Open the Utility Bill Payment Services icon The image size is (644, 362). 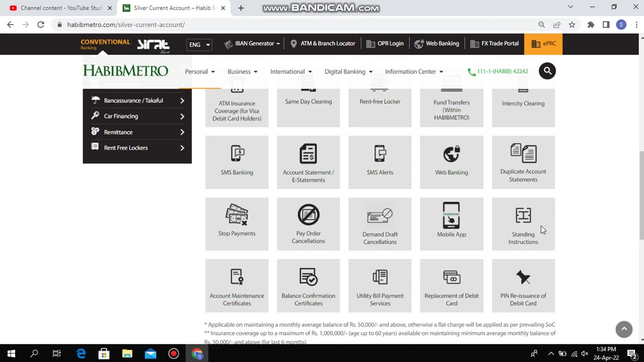point(380,277)
